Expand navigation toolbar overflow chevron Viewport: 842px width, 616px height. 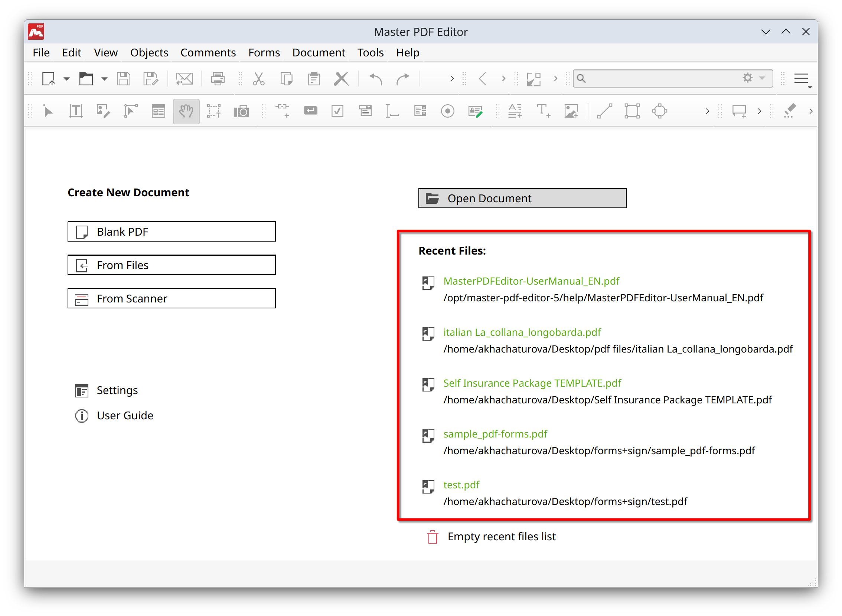[504, 79]
